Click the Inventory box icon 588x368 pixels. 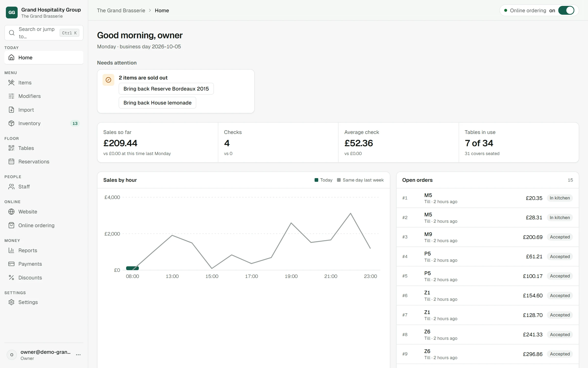tap(12, 123)
